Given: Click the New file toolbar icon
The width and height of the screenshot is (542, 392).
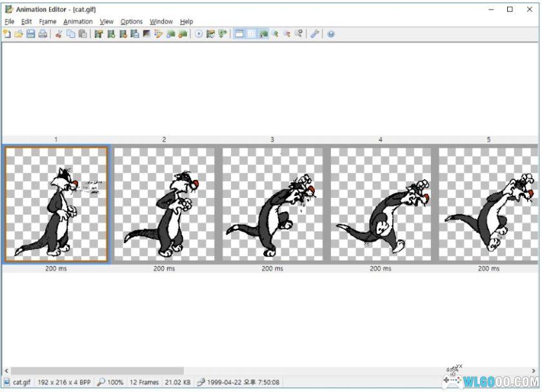Looking at the screenshot, I should (x=7, y=34).
